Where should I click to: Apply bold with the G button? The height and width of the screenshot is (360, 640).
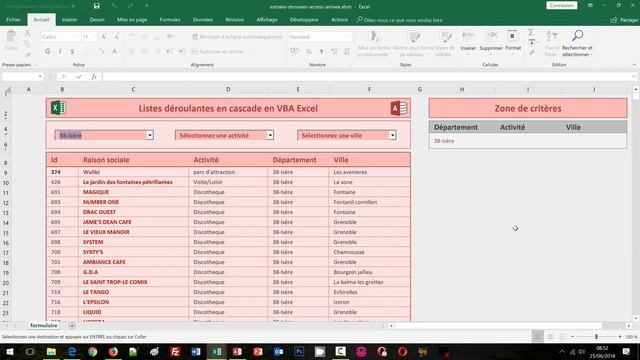(x=48, y=51)
